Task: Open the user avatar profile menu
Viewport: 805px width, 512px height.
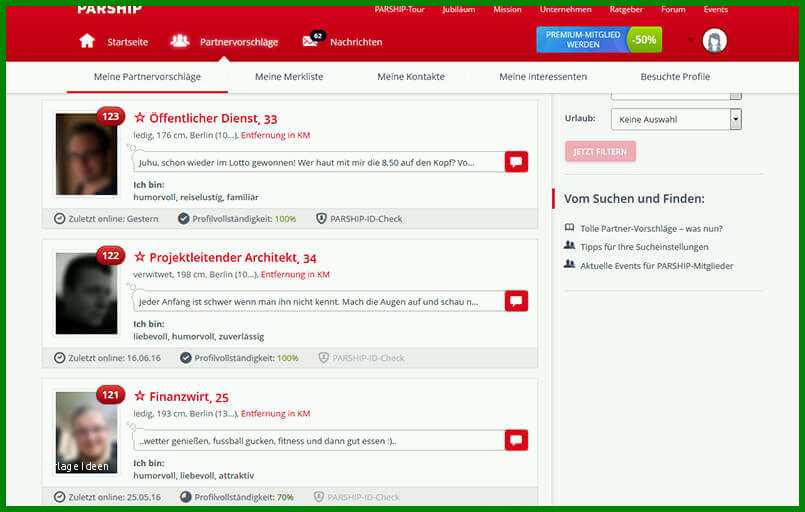Action: pos(714,41)
